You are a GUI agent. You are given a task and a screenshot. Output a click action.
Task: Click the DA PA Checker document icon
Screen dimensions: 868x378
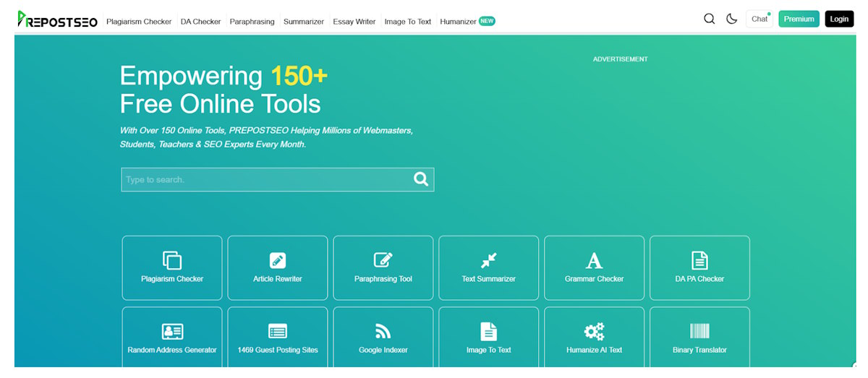pyautogui.click(x=699, y=260)
